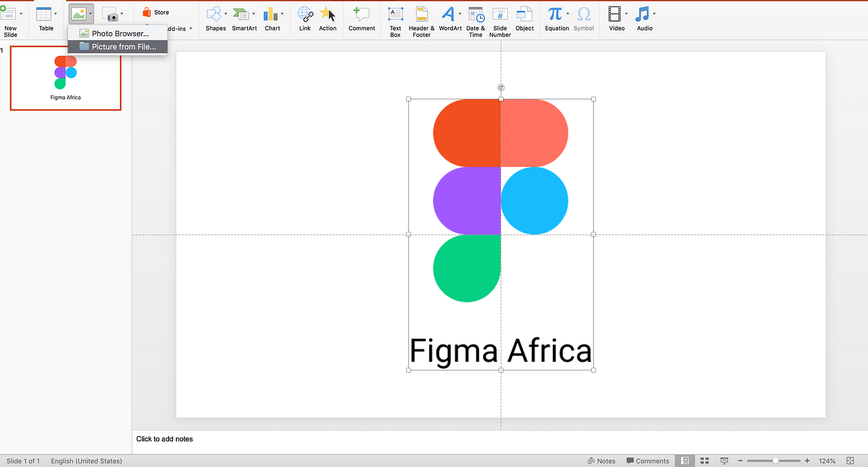Click the New Slide icon
The height and width of the screenshot is (467, 868).
coord(8,14)
